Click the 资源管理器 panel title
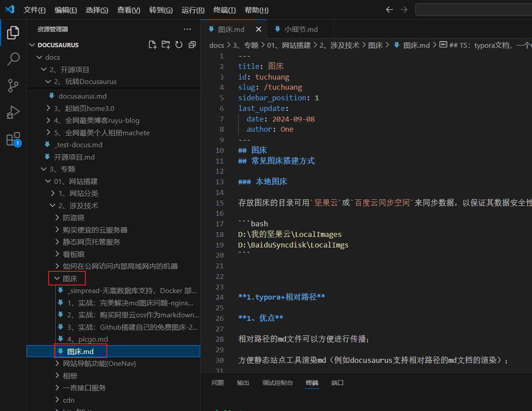Screen dimensions: 532x411 tap(53, 29)
